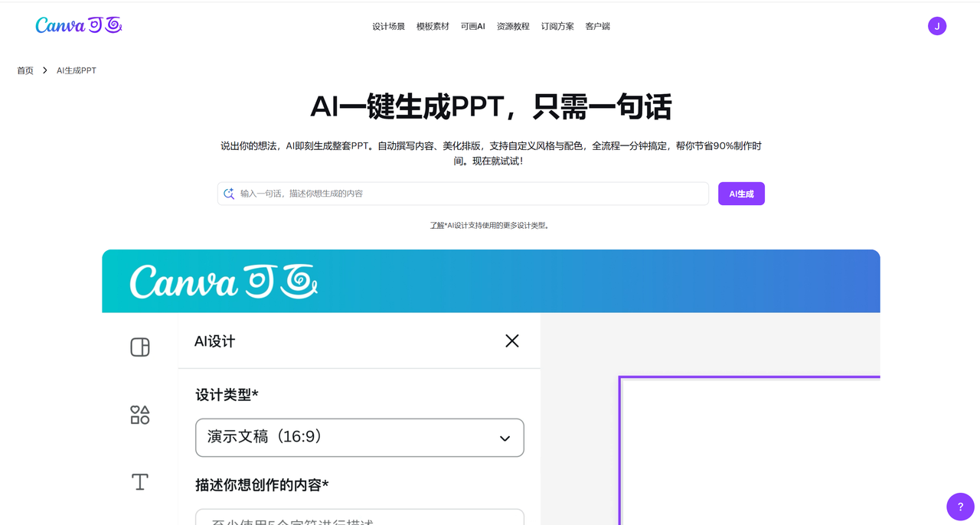Click the AI sparkle icon in the input box

click(x=229, y=193)
